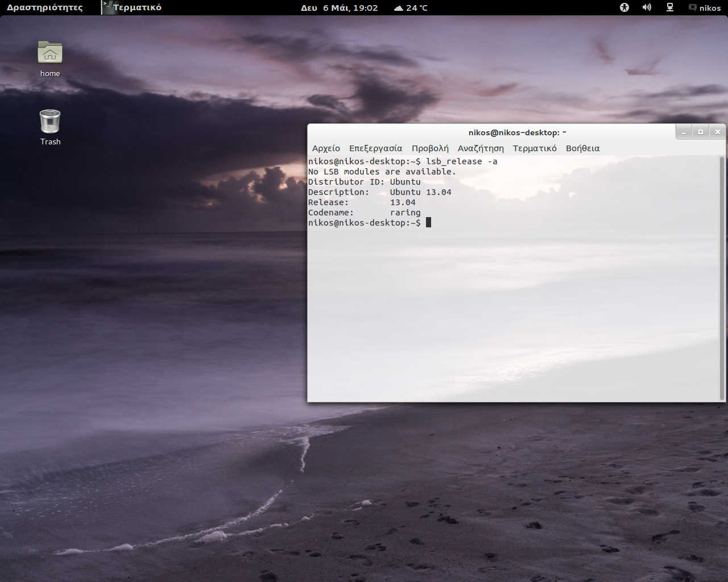Open the Προβολή menu

[430, 148]
